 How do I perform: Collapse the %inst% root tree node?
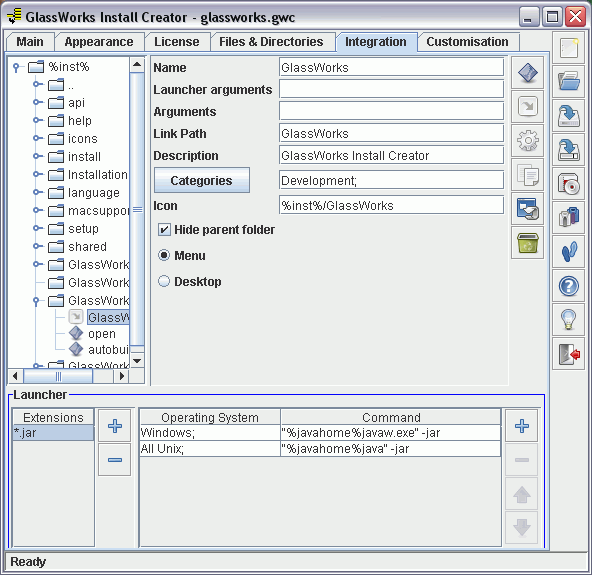[16, 67]
